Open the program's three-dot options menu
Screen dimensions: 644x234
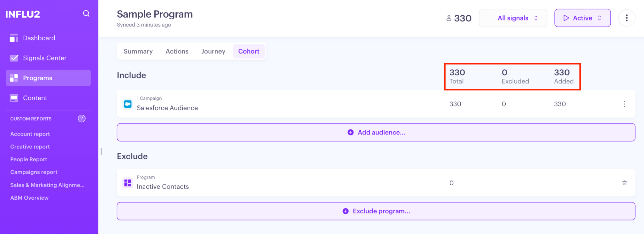coord(626,18)
